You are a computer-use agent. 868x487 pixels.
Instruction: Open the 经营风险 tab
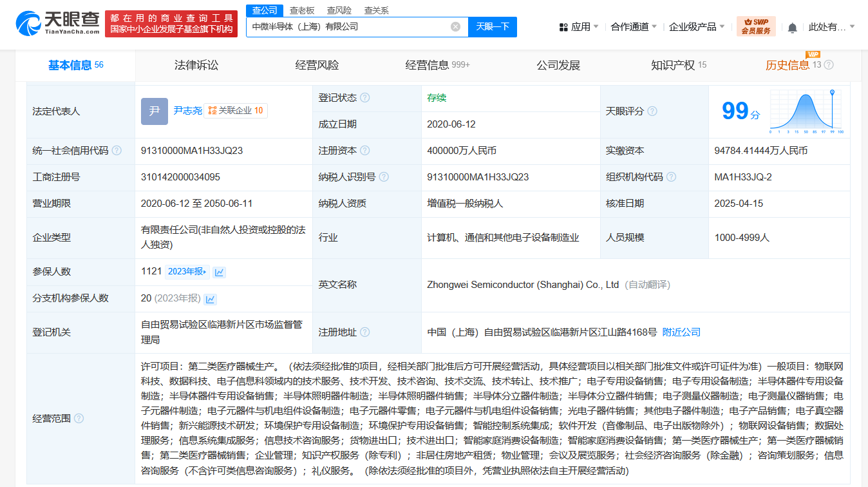317,65
